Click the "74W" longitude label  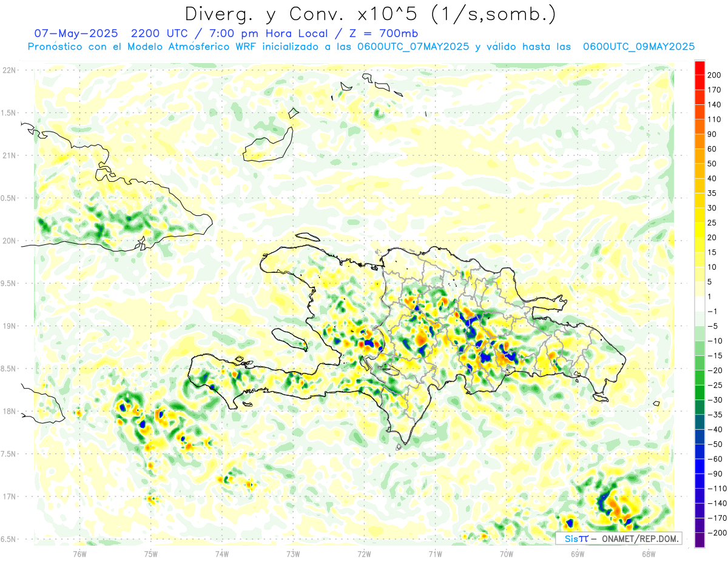click(222, 554)
